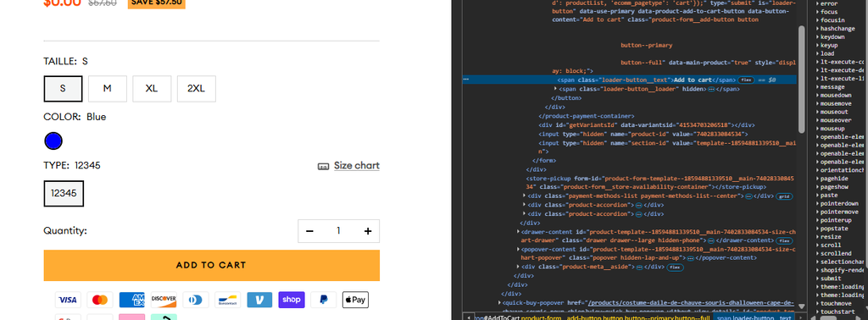This screenshot has height=320, width=868.
Task: Click the PayPal payment icon
Action: pos(324,300)
